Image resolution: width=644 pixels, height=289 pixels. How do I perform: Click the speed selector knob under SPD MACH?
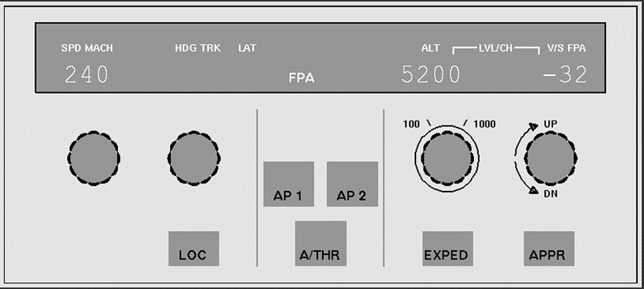click(x=93, y=158)
